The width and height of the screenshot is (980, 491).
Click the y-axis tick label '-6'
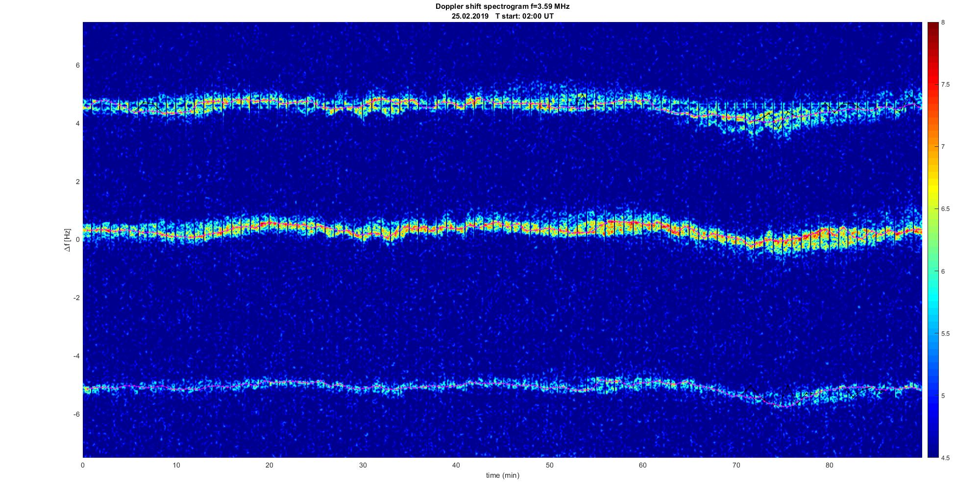pyautogui.click(x=76, y=414)
